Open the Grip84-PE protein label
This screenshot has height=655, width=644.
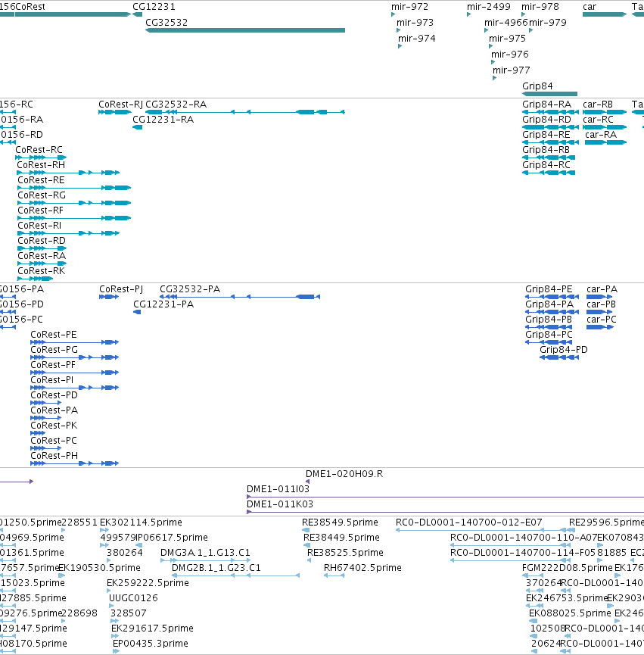[x=549, y=289]
